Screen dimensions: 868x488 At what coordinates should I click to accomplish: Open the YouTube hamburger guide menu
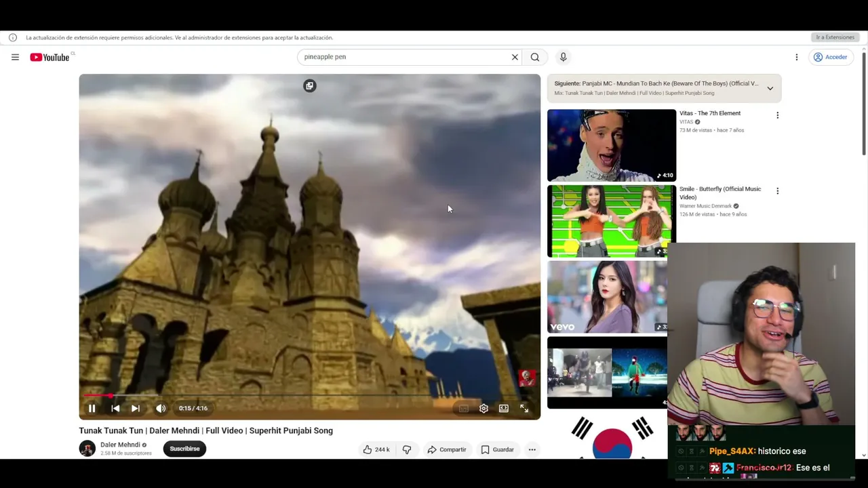click(15, 58)
